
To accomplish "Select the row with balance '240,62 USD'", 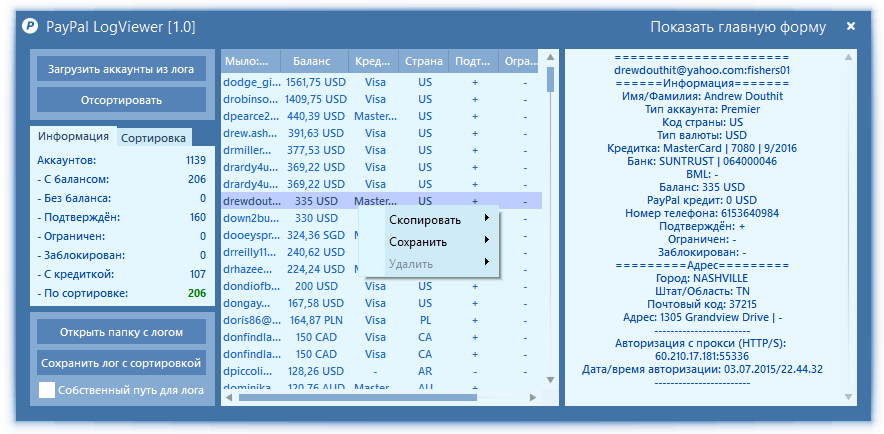I will point(381,252).
